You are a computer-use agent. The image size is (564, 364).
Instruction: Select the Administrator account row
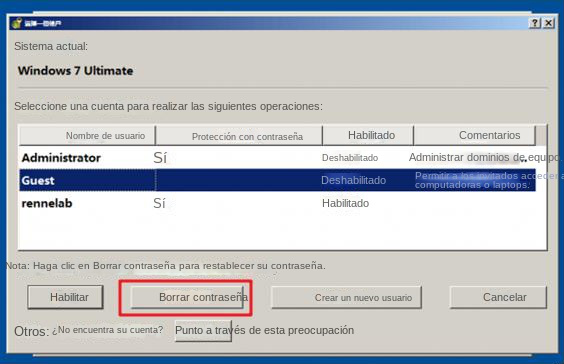pos(277,158)
